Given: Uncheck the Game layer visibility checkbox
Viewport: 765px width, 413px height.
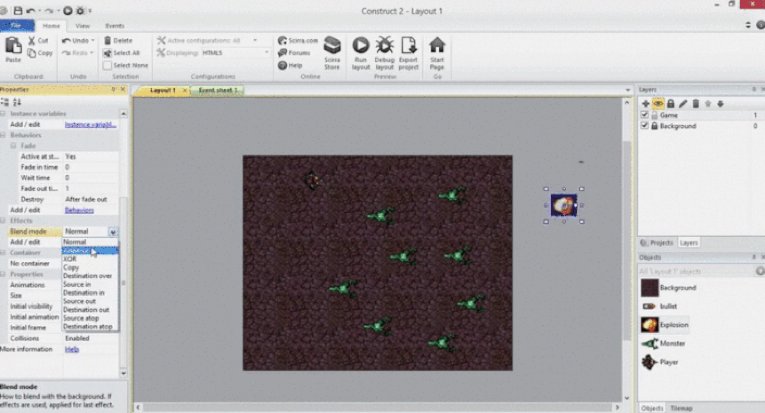Looking at the screenshot, I should coord(644,115).
